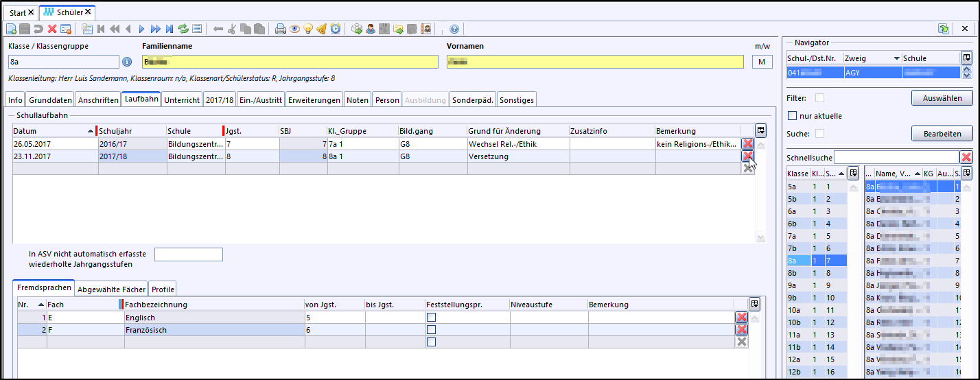Enable the 'nur aktuelle' checkbox
Image resolution: width=980 pixels, height=380 pixels.
(793, 116)
